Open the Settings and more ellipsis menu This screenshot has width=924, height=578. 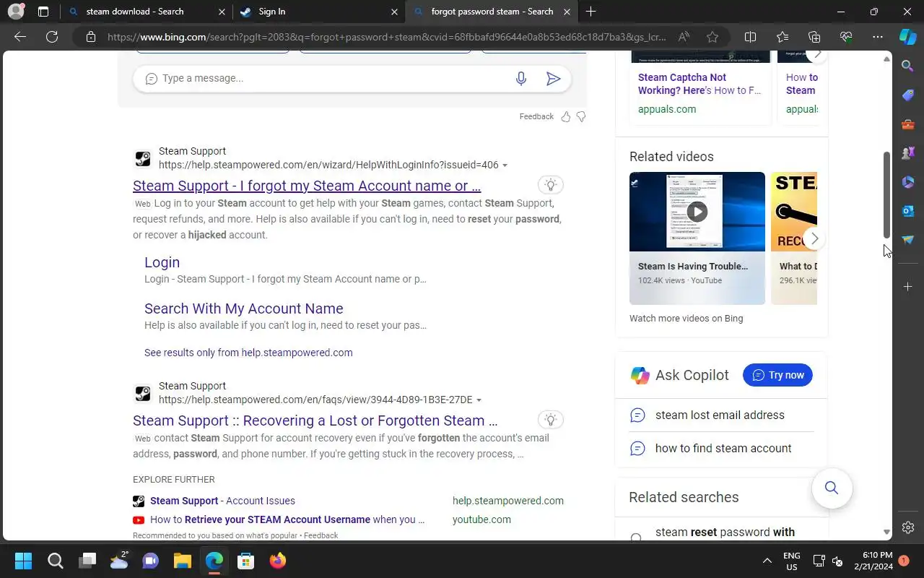point(878,37)
